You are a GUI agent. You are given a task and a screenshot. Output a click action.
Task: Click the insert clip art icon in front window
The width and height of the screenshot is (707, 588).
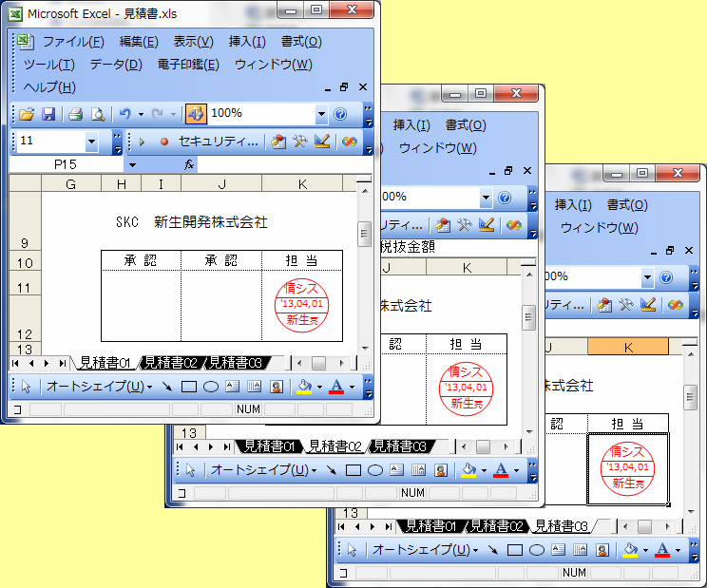(x=276, y=387)
